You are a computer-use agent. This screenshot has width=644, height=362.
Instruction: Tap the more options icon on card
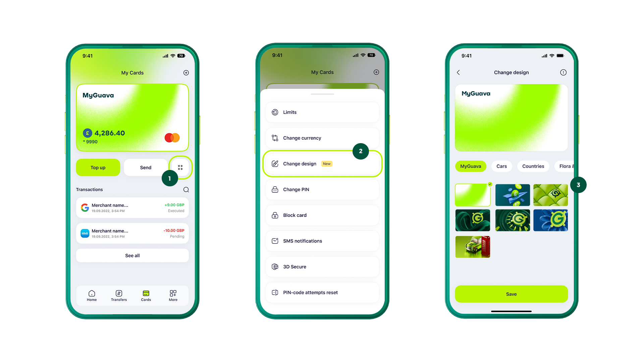180,167
